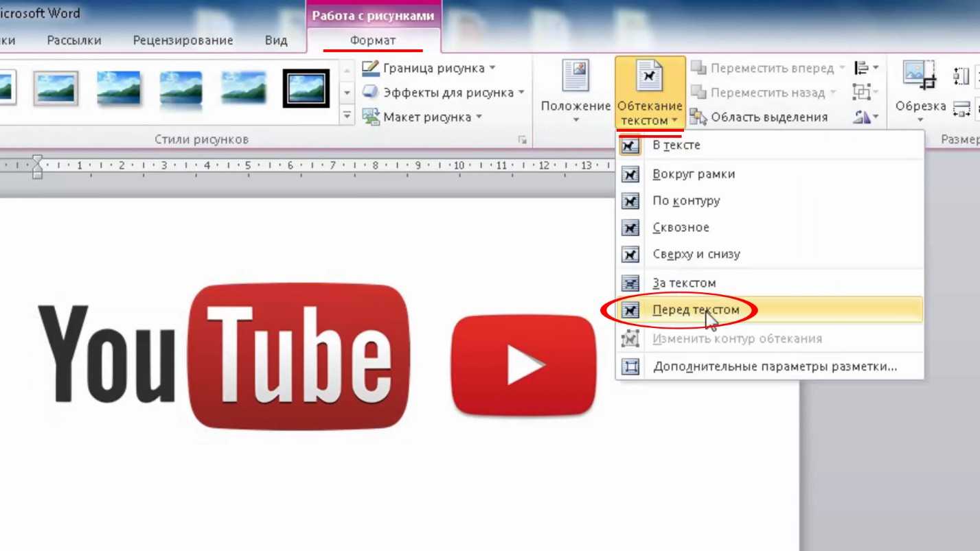The width and height of the screenshot is (980, 551).
Task: Choose Вокруг рамки square wrapping
Action: tap(769, 174)
